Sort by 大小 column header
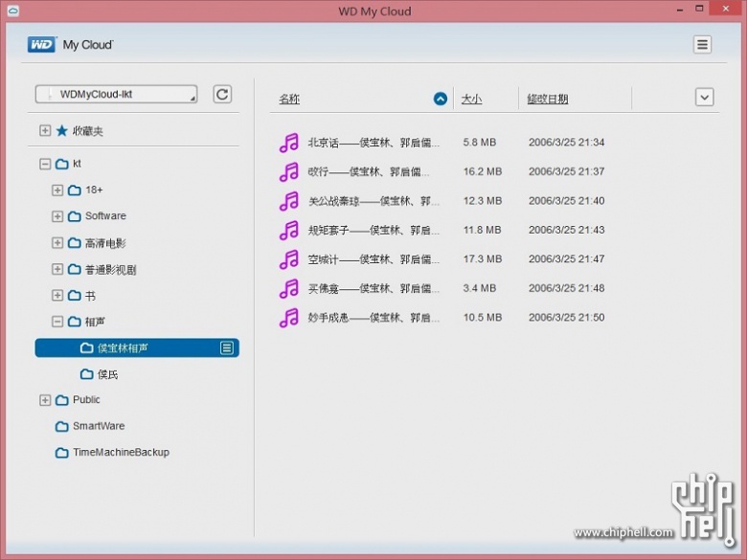Screen dimensions: 747x560 point(471,99)
